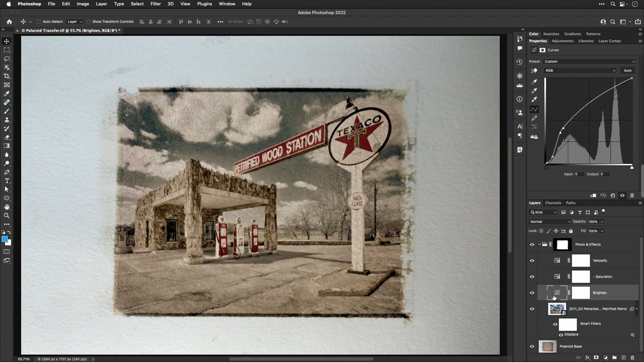Hide the Photo & Effects group

pos(532,244)
